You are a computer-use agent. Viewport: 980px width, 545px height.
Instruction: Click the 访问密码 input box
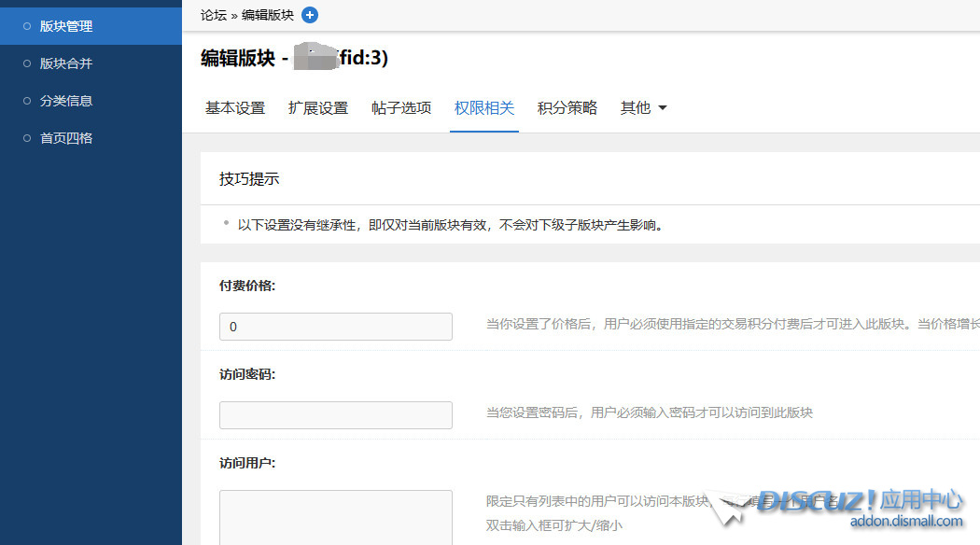[336, 415]
